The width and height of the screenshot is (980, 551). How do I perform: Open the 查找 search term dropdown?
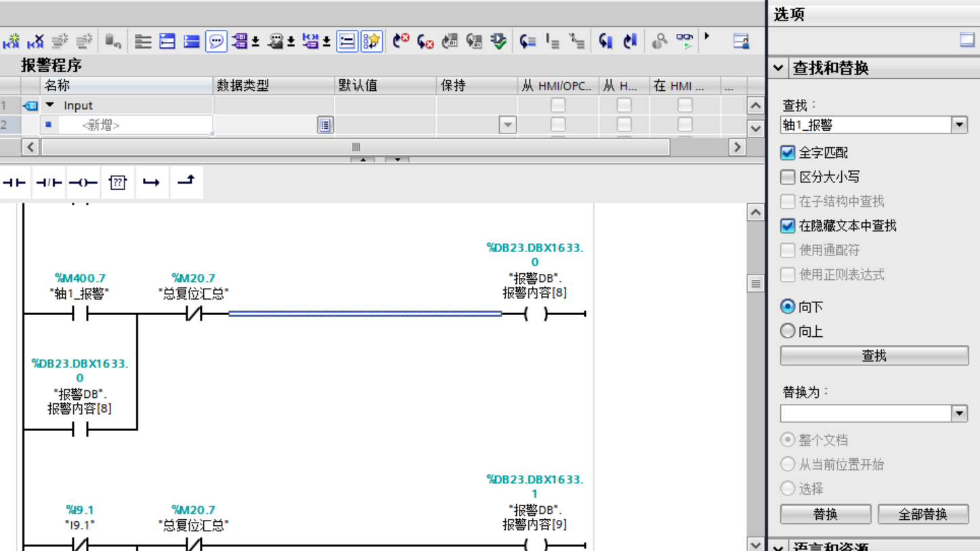pyautogui.click(x=959, y=125)
